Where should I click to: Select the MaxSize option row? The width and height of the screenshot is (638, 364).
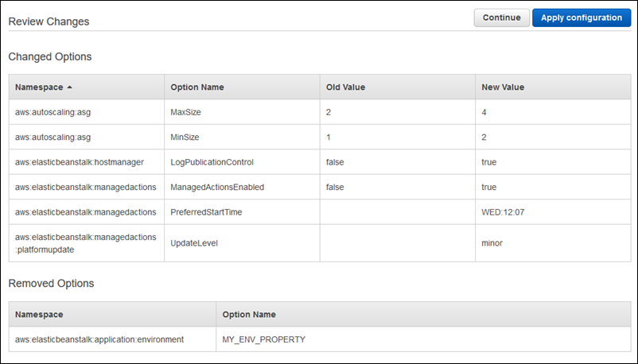point(186,112)
